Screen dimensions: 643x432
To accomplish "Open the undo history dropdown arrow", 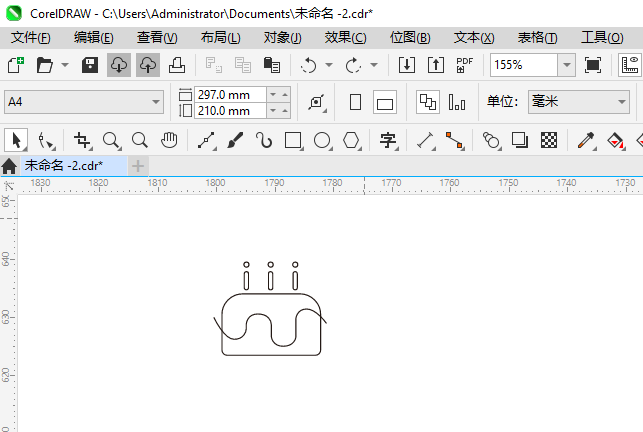I will click(329, 65).
